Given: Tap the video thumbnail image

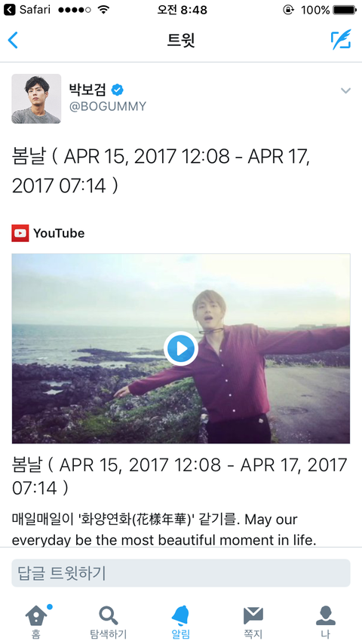Looking at the screenshot, I should pos(181,348).
